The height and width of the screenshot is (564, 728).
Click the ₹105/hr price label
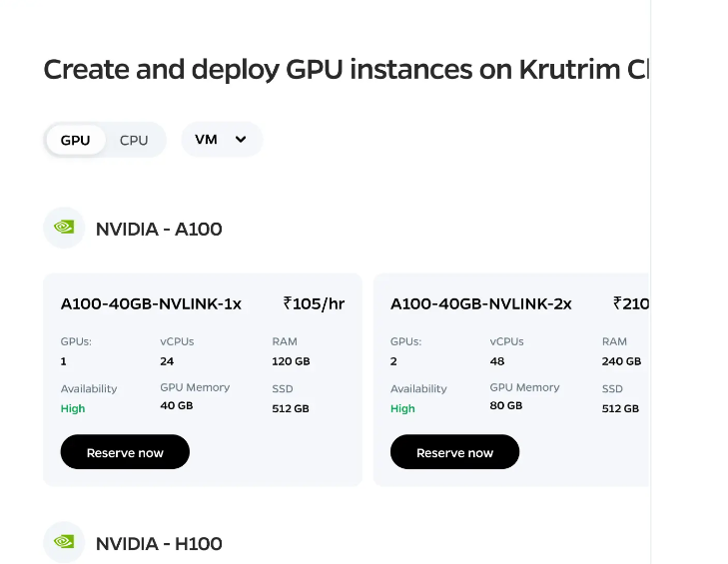coord(314,303)
